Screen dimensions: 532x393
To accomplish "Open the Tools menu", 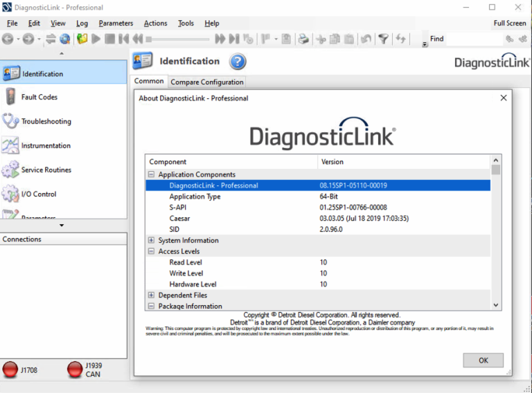I will click(186, 23).
